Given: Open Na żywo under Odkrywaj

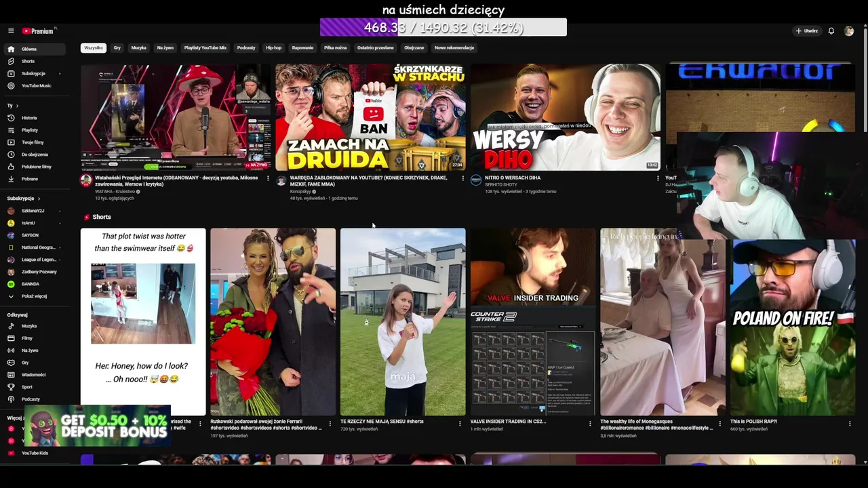Looking at the screenshot, I should tap(36, 350).
